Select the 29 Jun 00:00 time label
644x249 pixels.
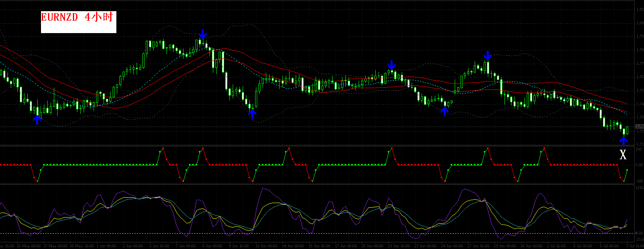[505, 246]
